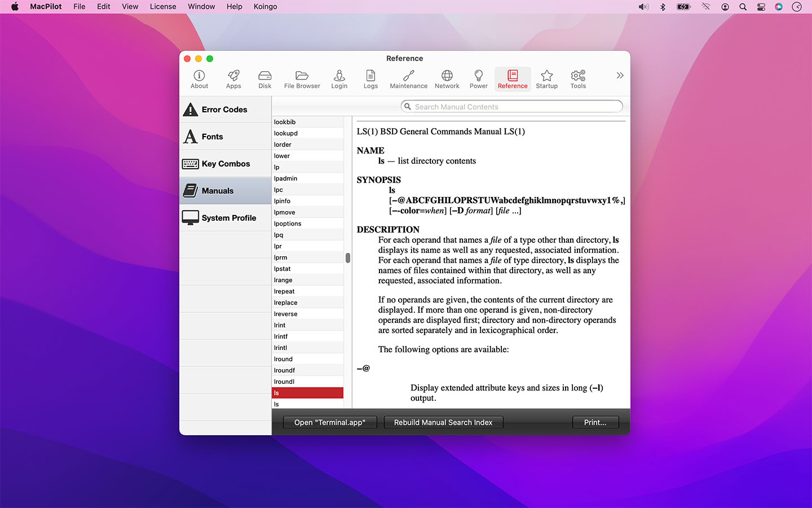This screenshot has height=508, width=812.
Task: Switch to the Maintenance toolbar icon
Action: tap(408, 79)
